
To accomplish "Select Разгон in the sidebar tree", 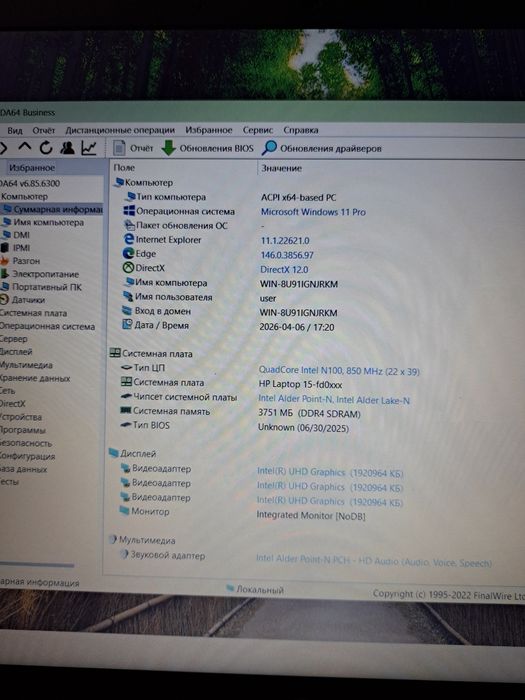I will coord(21,260).
